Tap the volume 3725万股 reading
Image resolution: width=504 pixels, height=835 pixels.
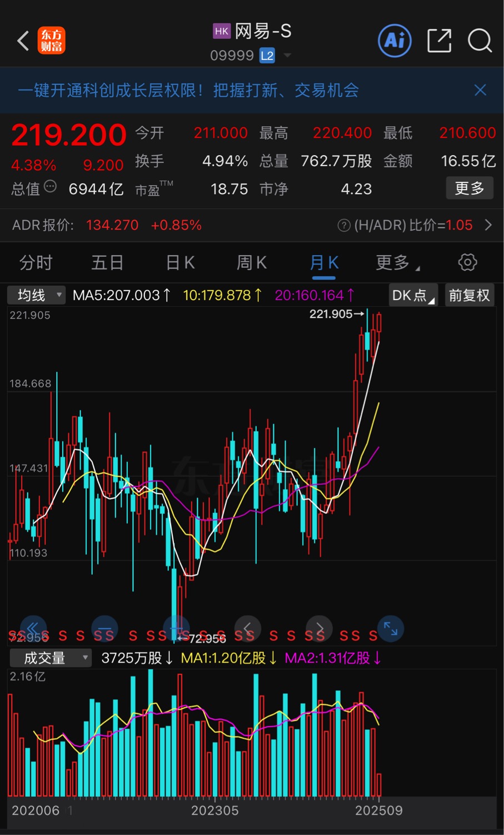[137, 658]
